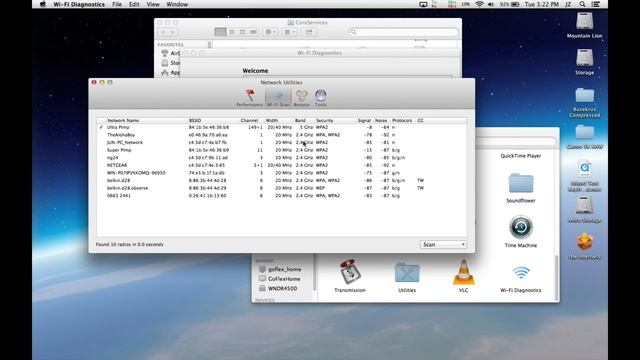Select the TheAlohaBoy network row
This screenshot has height=360, width=640.
click(x=281, y=135)
